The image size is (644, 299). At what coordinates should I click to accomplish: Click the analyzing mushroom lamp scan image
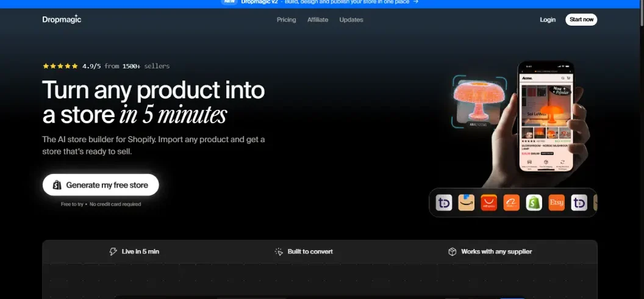pos(479,101)
